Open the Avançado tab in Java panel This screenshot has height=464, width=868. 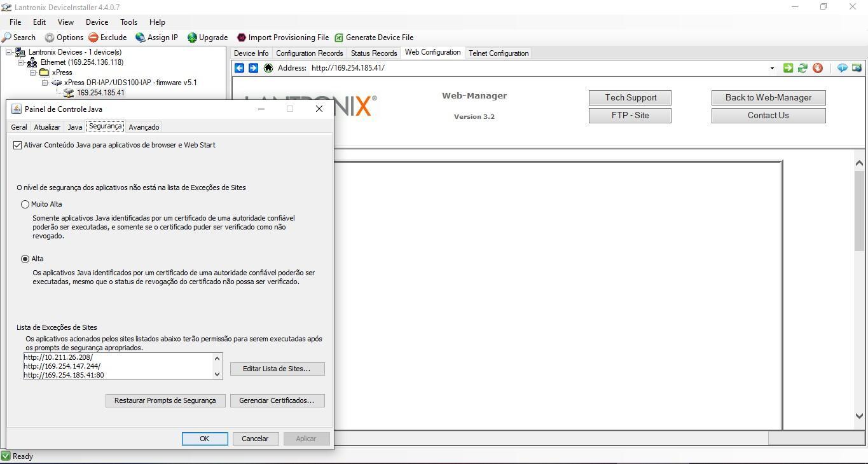tap(144, 127)
